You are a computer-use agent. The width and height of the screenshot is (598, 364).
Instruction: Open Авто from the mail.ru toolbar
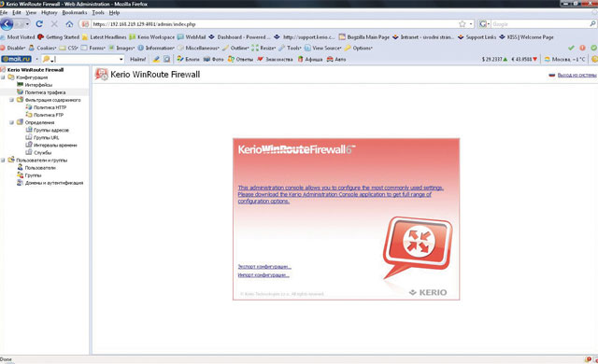pyautogui.click(x=336, y=59)
